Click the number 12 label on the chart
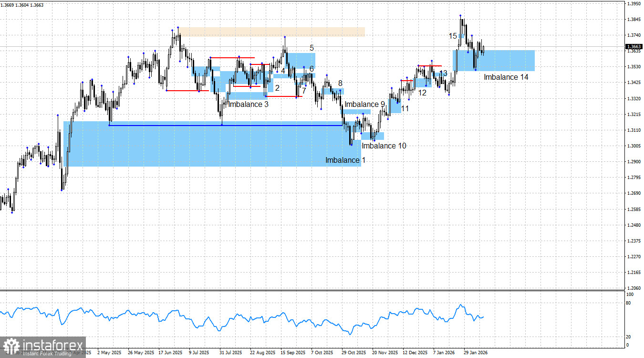 [422, 93]
